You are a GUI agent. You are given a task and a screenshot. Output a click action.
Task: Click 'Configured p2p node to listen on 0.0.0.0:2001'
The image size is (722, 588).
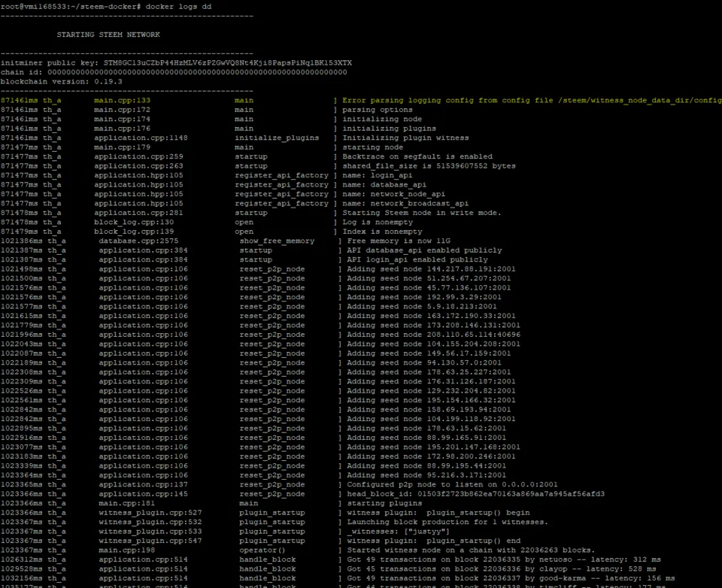click(x=452, y=484)
